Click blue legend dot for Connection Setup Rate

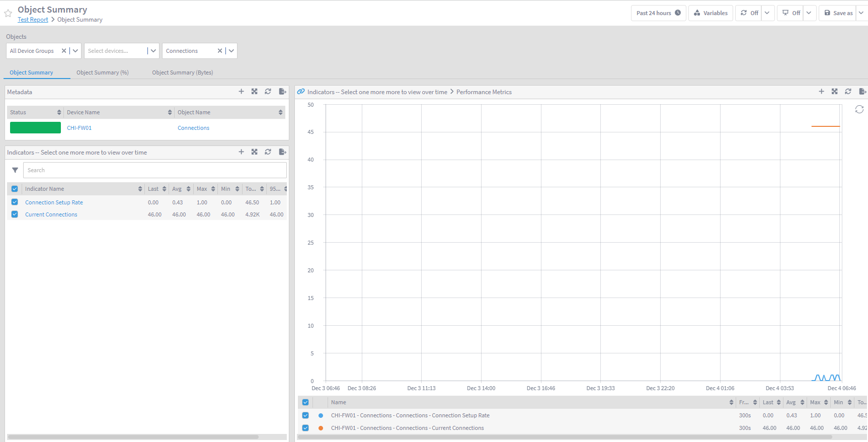[321, 415]
